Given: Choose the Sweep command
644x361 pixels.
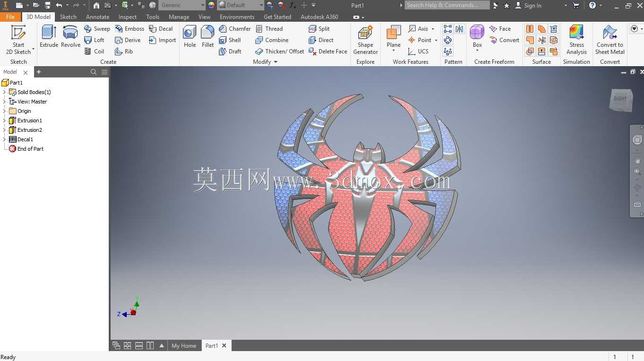Looking at the screenshot, I should point(97,29).
